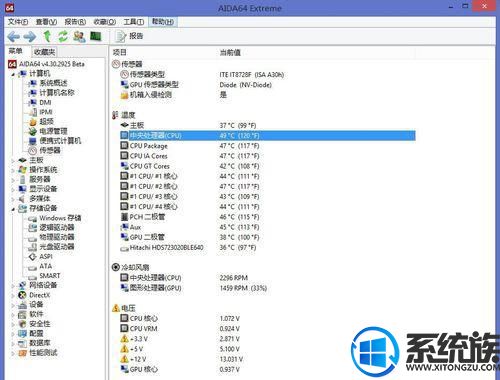This screenshot has width=500, height=380.
Task: Click the 报告 report toolbar button
Action: 129,36
